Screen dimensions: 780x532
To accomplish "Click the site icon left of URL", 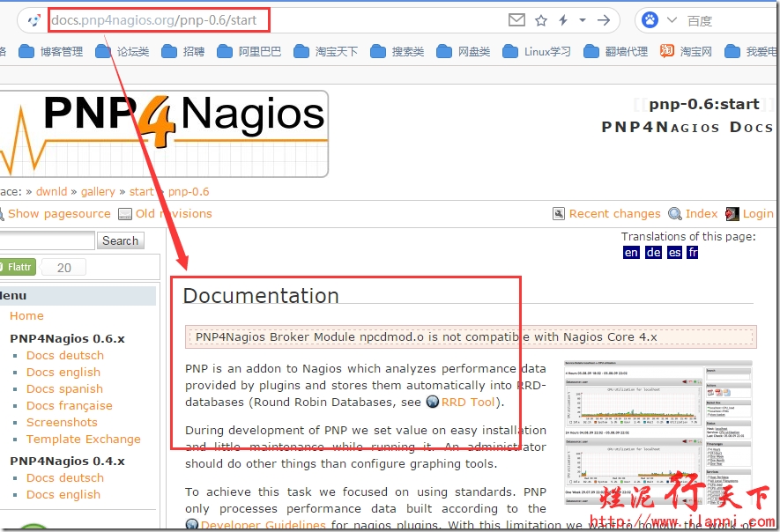I will (33, 20).
